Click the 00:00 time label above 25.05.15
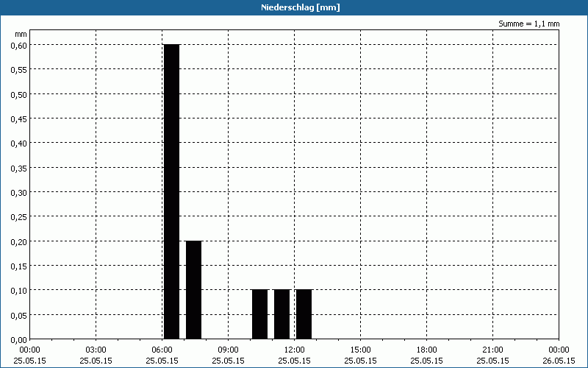This screenshot has width=588, height=368. (29, 350)
